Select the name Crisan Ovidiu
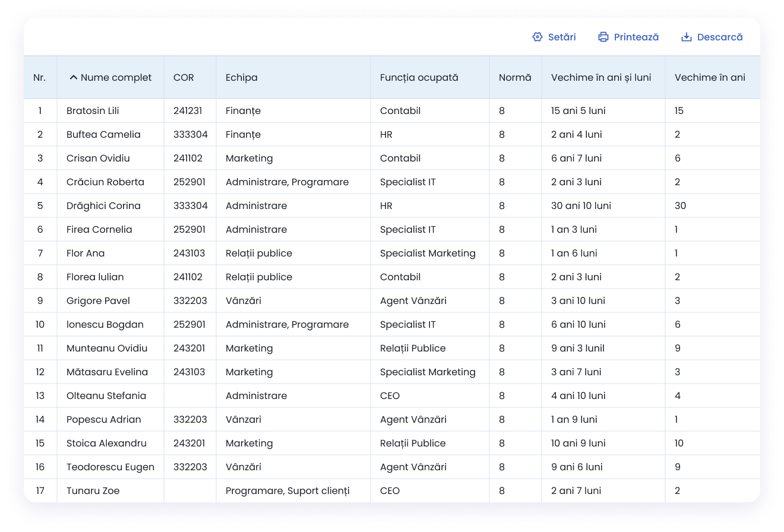This screenshot has width=784, height=532. [x=98, y=158]
